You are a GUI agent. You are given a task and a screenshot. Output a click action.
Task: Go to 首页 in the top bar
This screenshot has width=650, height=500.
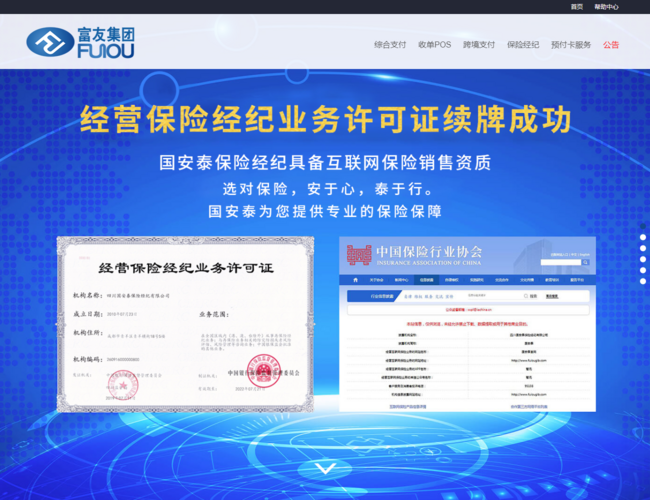coord(577,6)
